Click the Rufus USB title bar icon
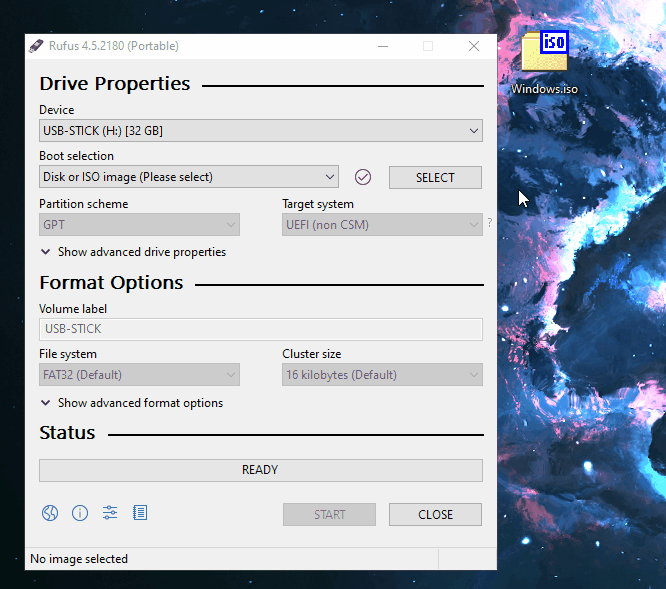Viewport: 666px width, 589px height. (x=36, y=46)
